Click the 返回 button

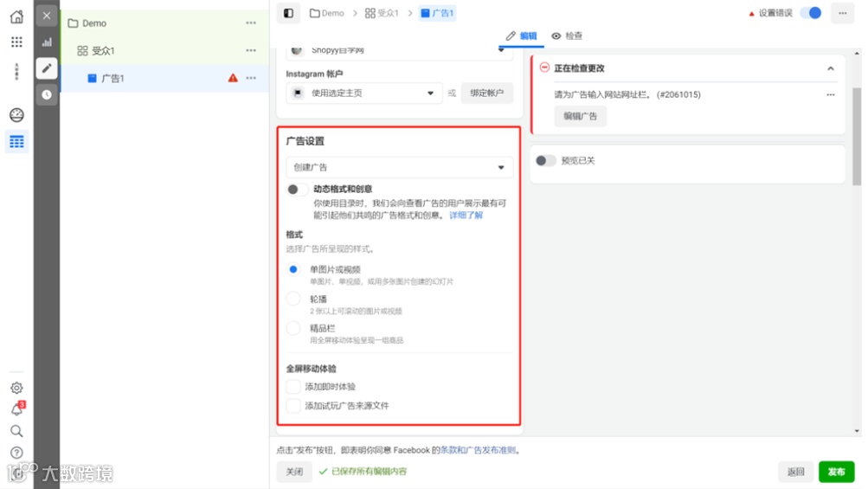[796, 472]
